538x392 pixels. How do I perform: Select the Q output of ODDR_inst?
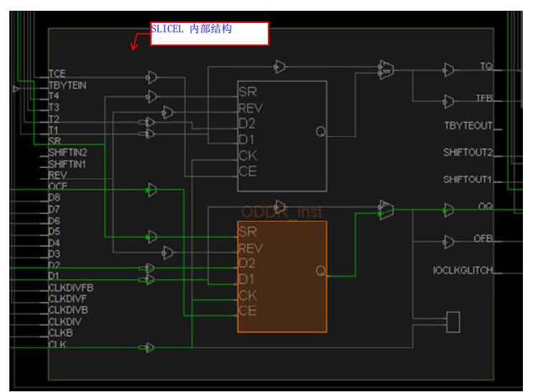(x=321, y=271)
